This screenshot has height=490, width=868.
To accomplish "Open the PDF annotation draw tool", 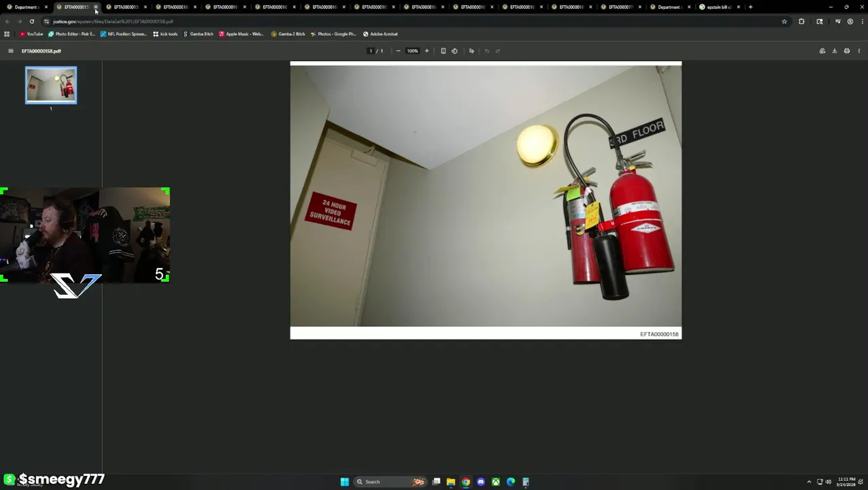I will 471,51.
